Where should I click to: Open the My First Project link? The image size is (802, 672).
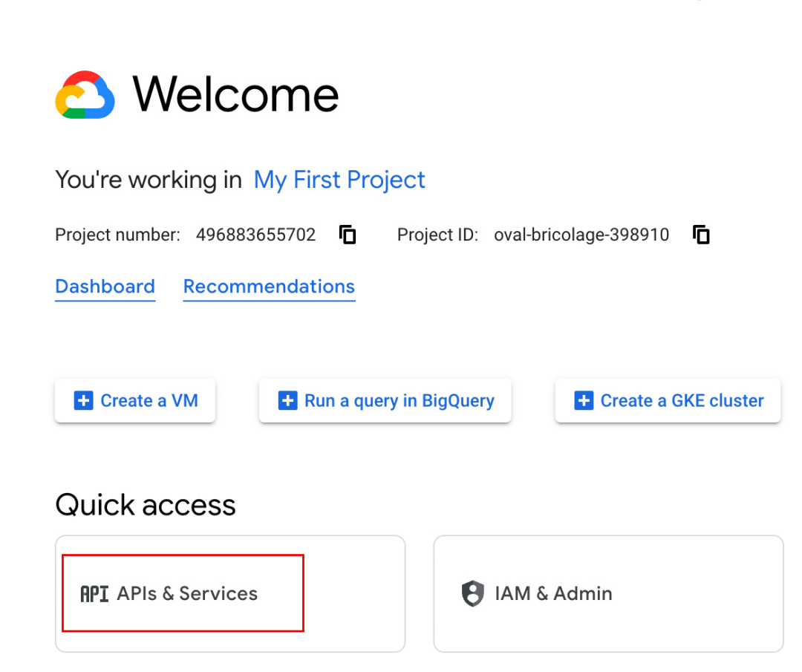point(339,180)
